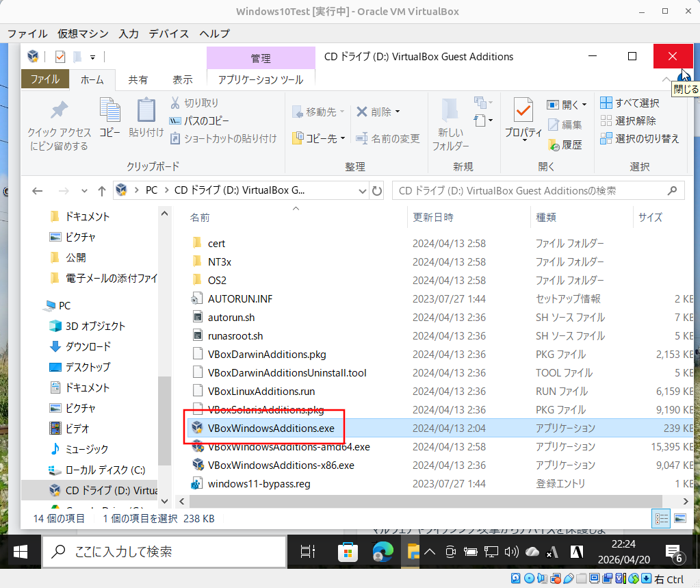Open Microsoft Edge from the taskbar
This screenshot has width=700, height=588.
(383, 552)
